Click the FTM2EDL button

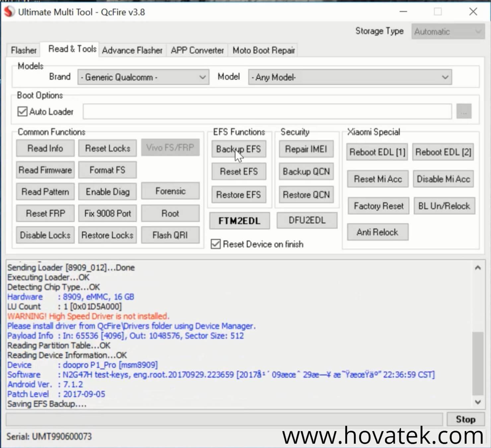240,221
